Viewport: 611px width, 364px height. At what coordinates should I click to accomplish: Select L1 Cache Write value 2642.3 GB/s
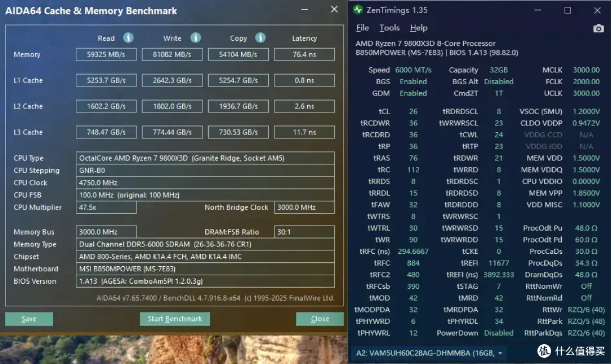click(172, 80)
